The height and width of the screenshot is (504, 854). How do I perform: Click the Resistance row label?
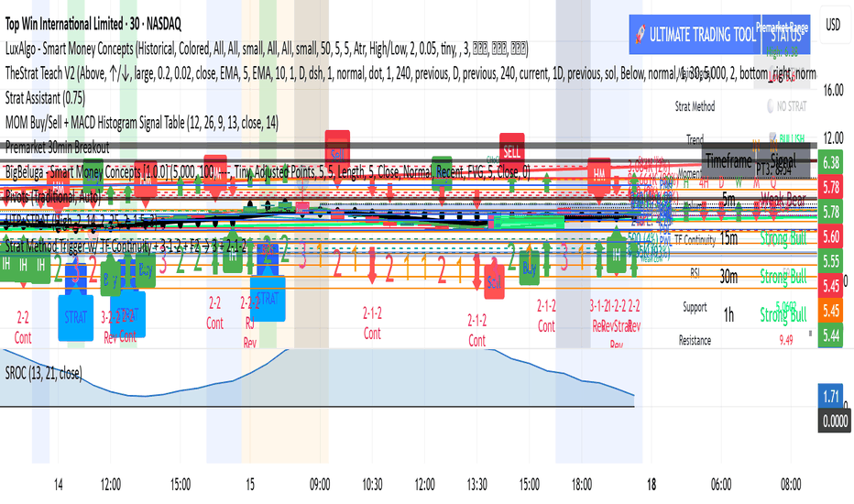click(x=695, y=341)
